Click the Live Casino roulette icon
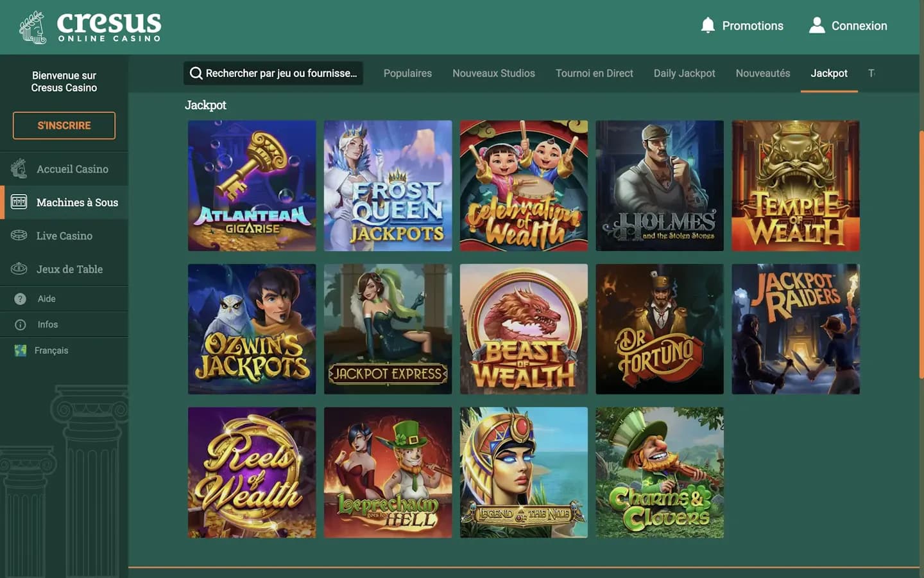The image size is (924, 578). [18, 236]
